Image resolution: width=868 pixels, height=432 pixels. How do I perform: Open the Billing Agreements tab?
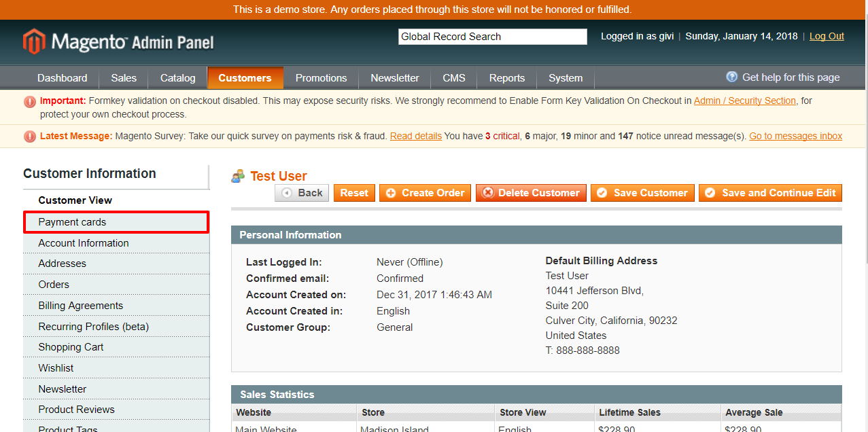coord(116,306)
